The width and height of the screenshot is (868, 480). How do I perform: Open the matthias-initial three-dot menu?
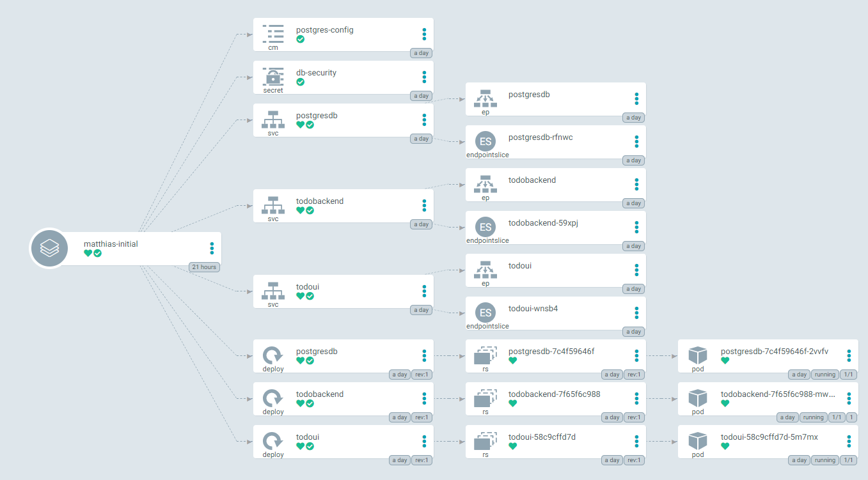[x=212, y=248]
